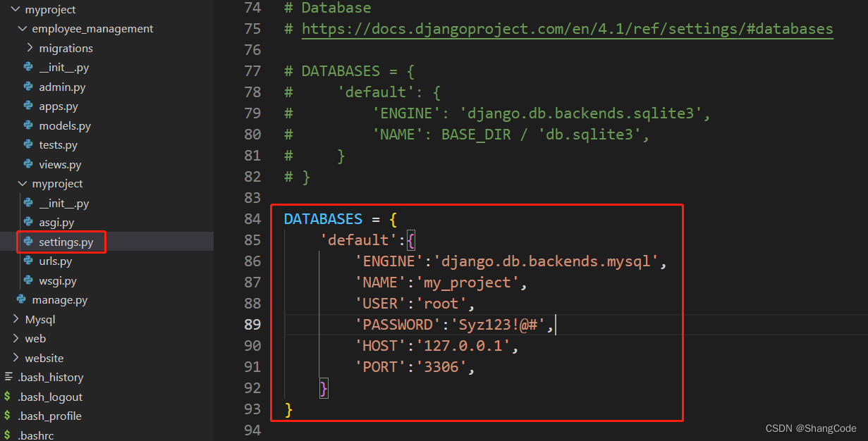Click Python icon beside settings.py
This screenshot has height=441, width=868.
[28, 242]
